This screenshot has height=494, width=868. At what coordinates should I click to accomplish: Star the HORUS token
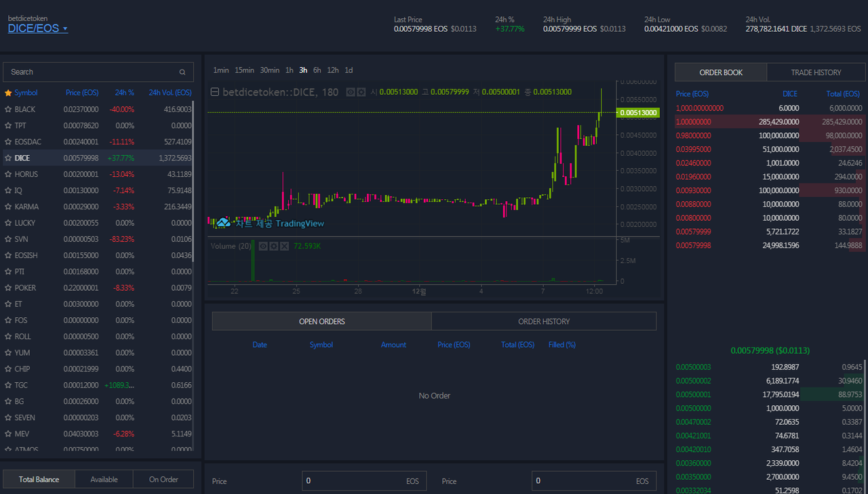(8, 174)
